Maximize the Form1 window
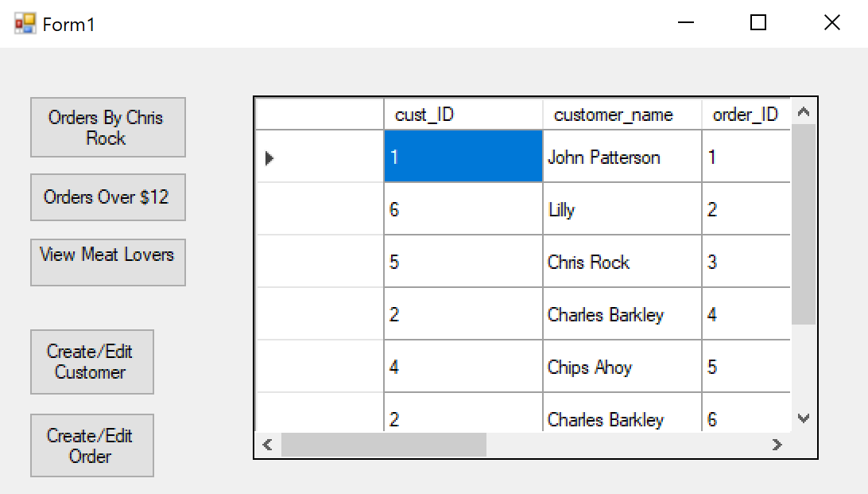 (758, 23)
